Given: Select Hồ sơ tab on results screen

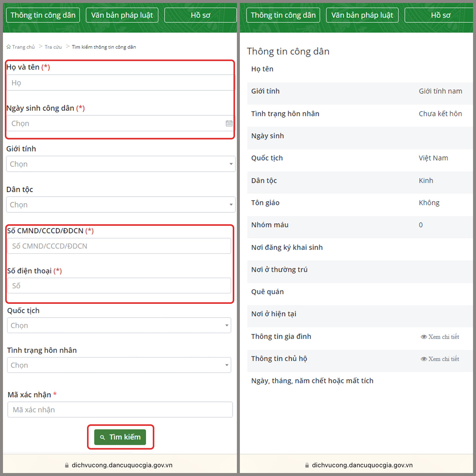Looking at the screenshot, I should [439, 15].
